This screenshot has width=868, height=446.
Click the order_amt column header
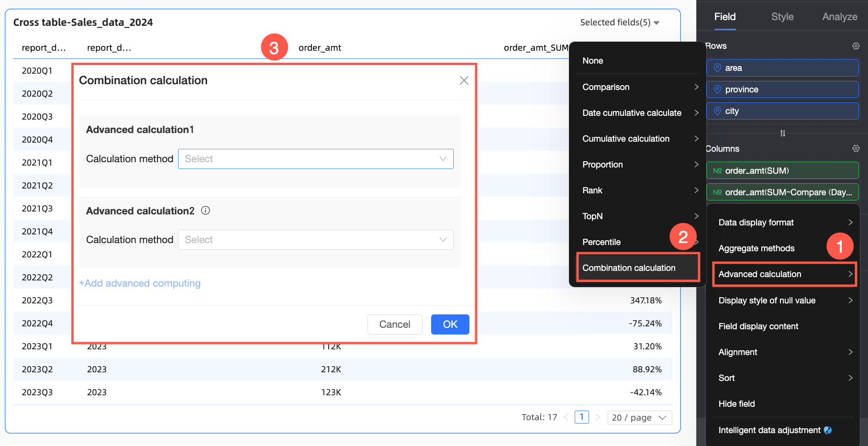pyautogui.click(x=320, y=48)
